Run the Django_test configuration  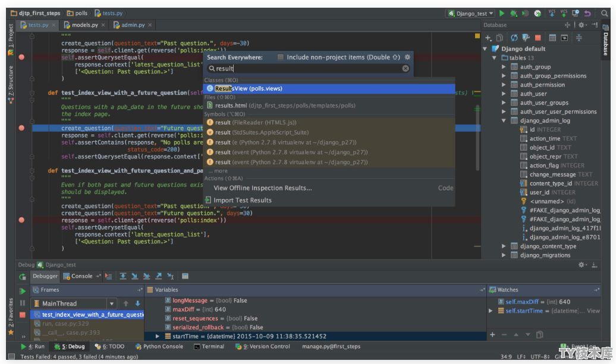pyautogui.click(x=502, y=13)
